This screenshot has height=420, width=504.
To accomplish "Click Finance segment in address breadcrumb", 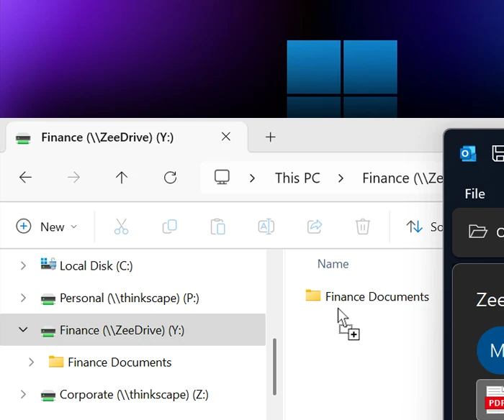I will 402,178.
